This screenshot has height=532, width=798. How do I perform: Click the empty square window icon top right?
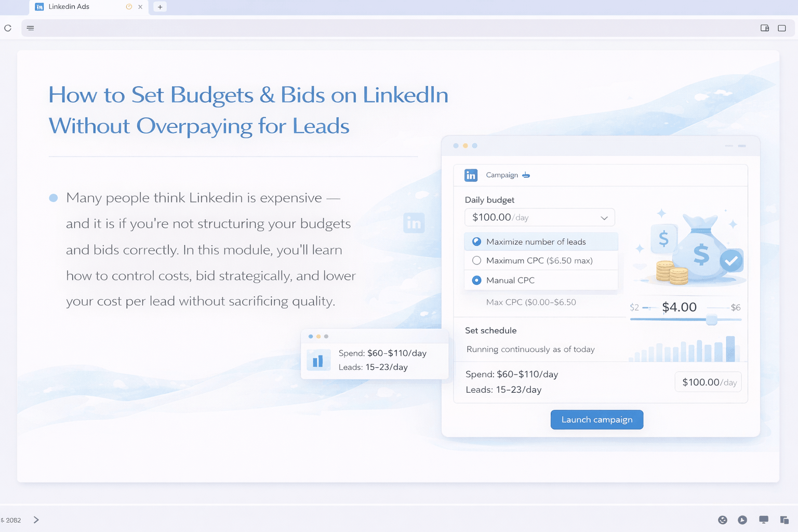tap(781, 28)
